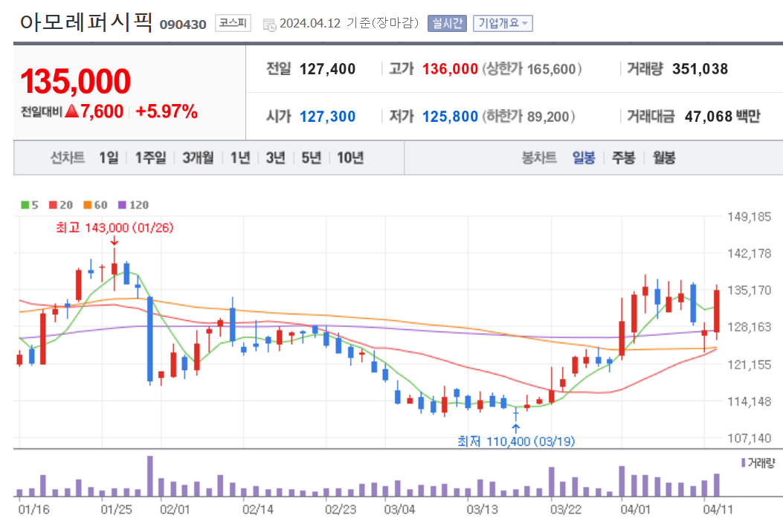The width and height of the screenshot is (783, 532).
Task: Open the 기업개요 dropdown
Action: pyautogui.click(x=503, y=24)
